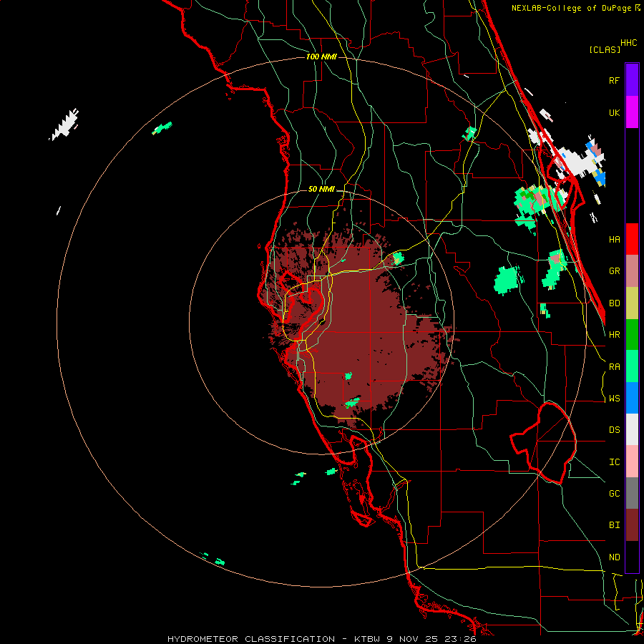Click the "BD" legend label

[614, 303]
